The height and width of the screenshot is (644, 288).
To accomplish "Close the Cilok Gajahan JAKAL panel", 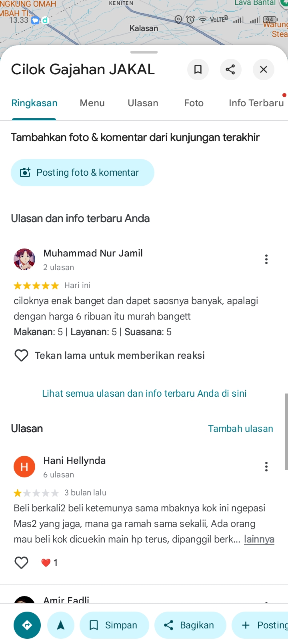I will 263,70.
